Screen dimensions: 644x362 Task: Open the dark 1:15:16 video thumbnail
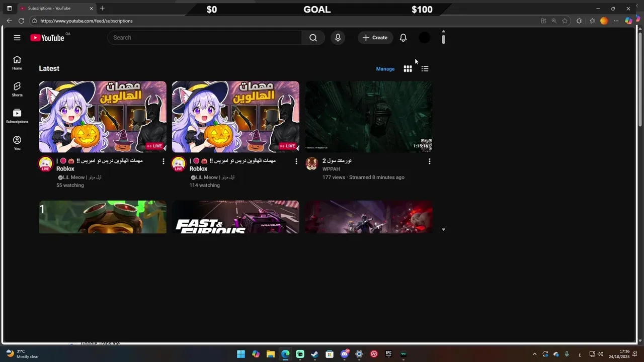tap(369, 117)
